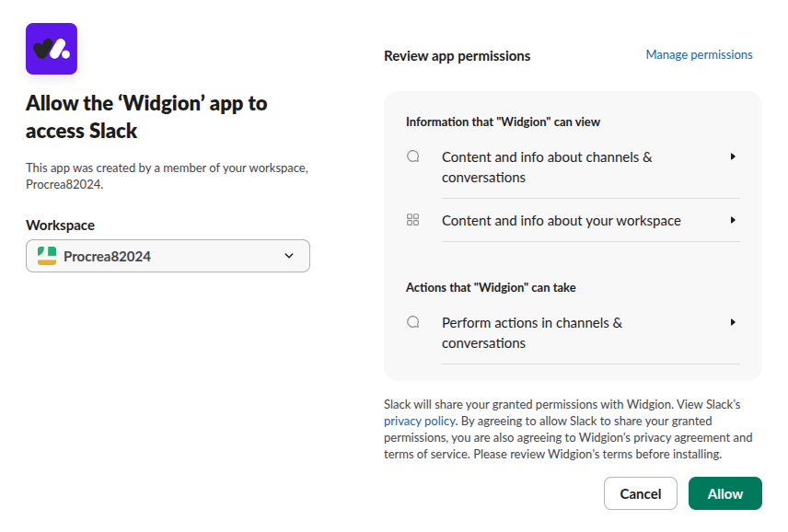Open Slack's privacy policy link

click(x=420, y=421)
